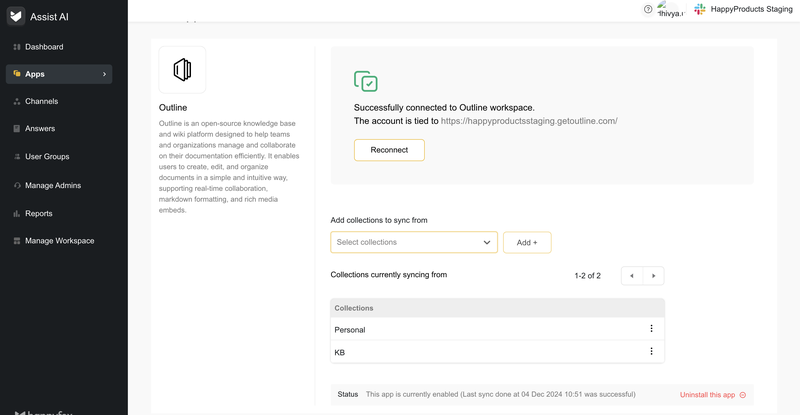Click the Assist AI logo icon

coord(16,16)
